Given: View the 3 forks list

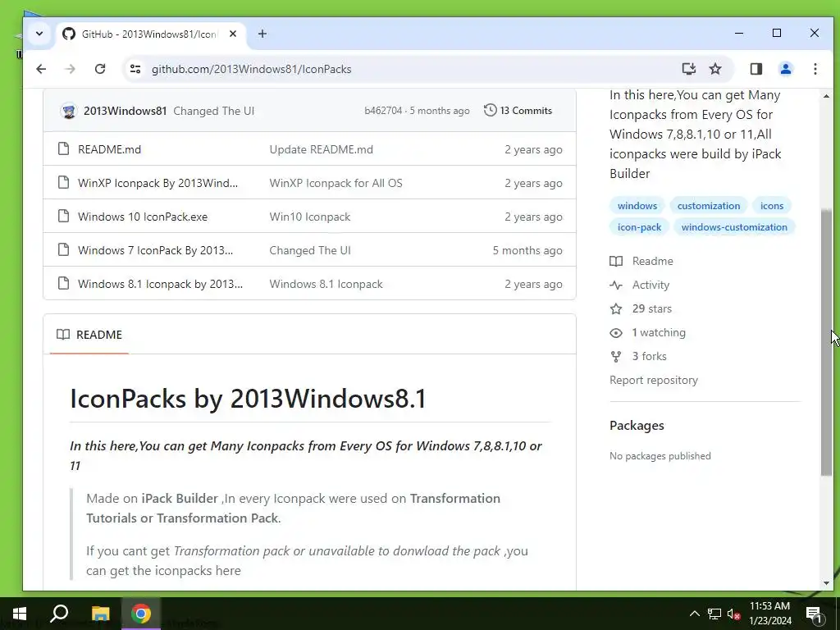Looking at the screenshot, I should coord(638,356).
